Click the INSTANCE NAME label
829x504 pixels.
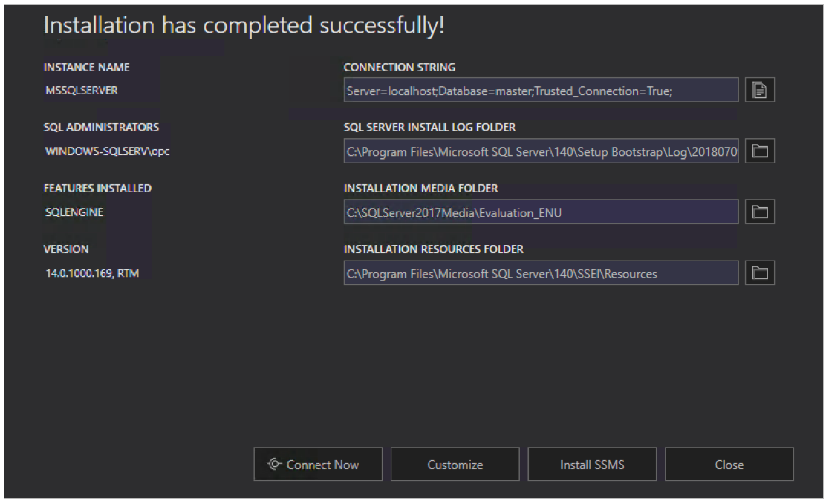[86, 67]
